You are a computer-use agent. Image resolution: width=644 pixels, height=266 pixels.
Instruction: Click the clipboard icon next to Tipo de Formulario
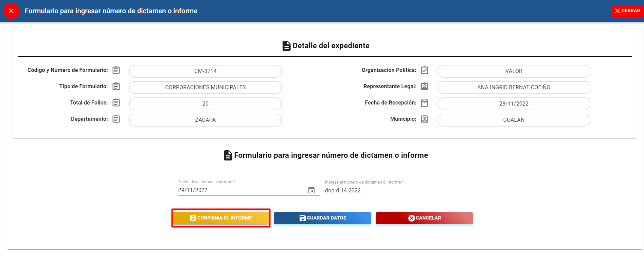tap(116, 87)
